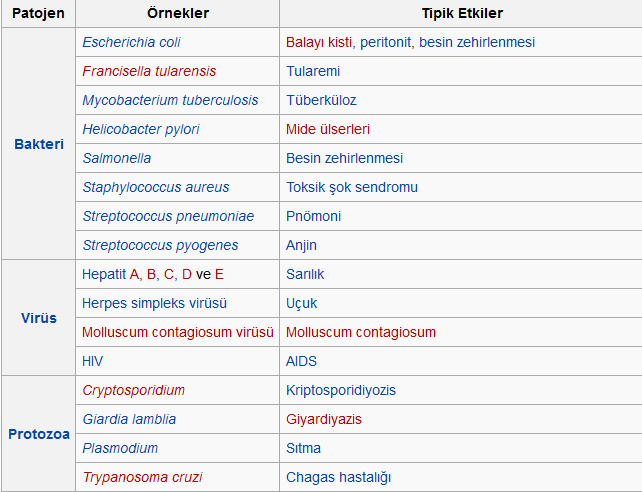The width and height of the screenshot is (642, 492).
Task: Click the Francisella tularensis red link
Action: [149, 71]
